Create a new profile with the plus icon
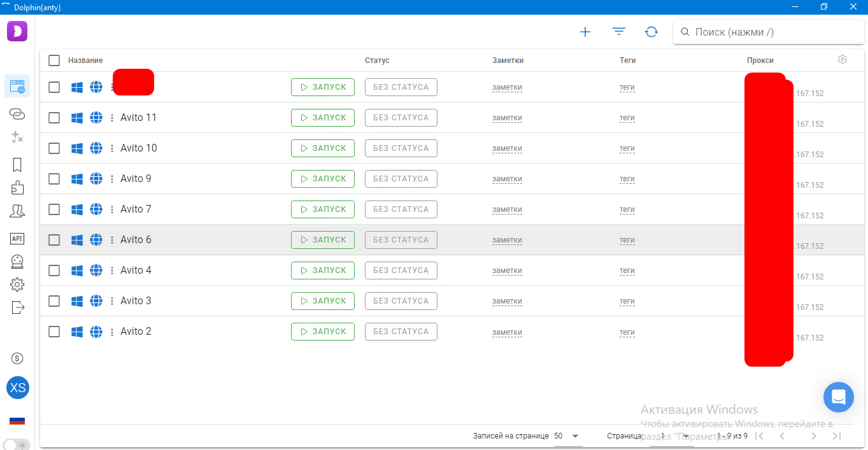Viewport: 868px width, 450px height. pyautogui.click(x=585, y=32)
